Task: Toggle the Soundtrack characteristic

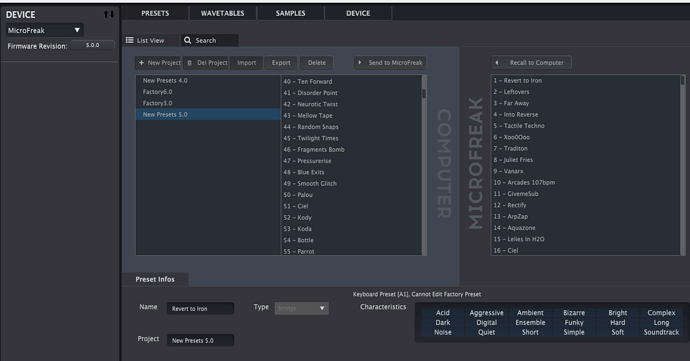Action: [661, 332]
